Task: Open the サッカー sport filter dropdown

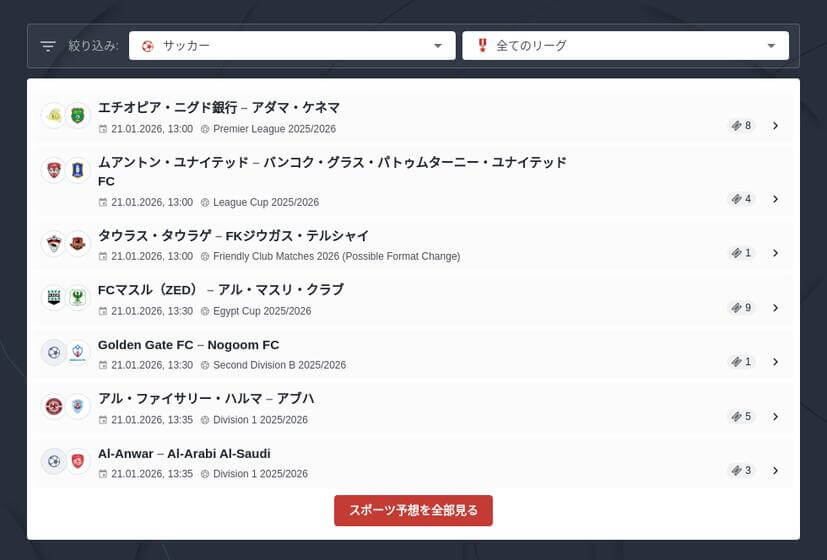Action: (292, 46)
